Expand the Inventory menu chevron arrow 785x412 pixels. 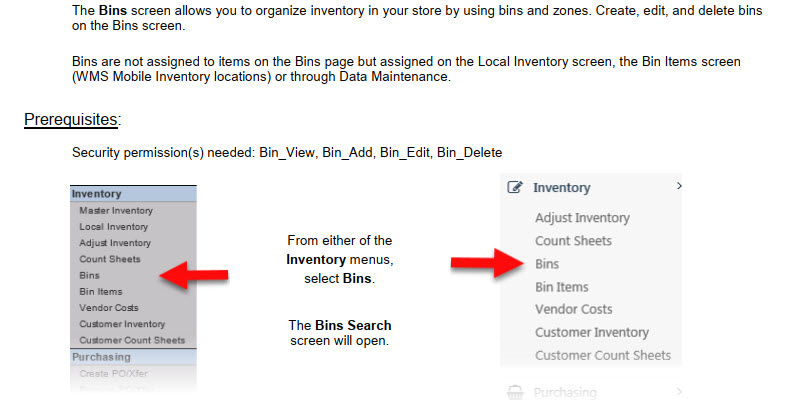tap(679, 186)
